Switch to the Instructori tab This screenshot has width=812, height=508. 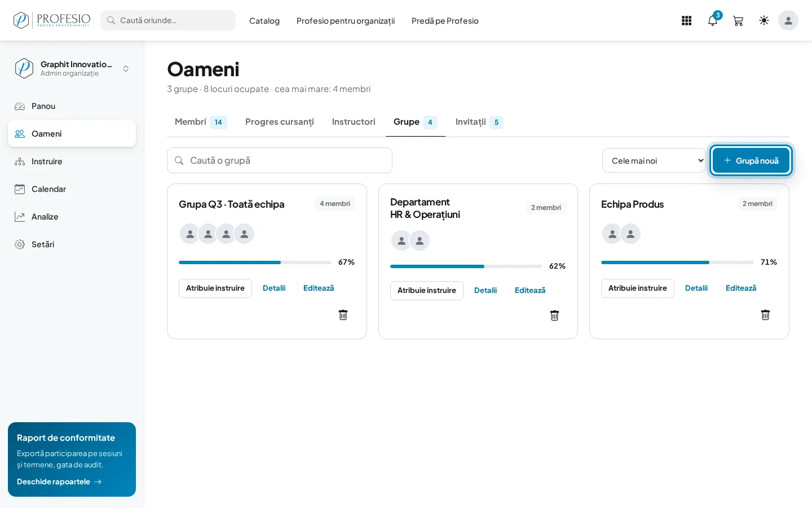pyautogui.click(x=354, y=122)
